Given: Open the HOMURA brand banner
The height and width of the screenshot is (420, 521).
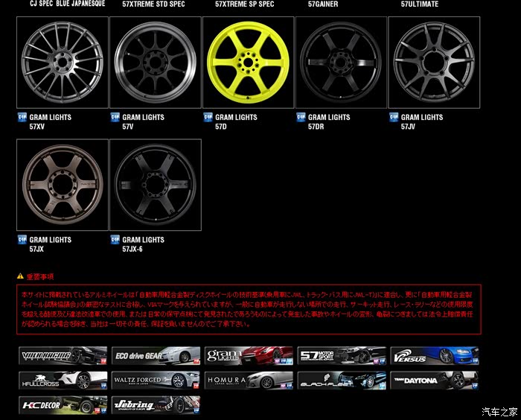Looking at the screenshot, I should 249,381.
